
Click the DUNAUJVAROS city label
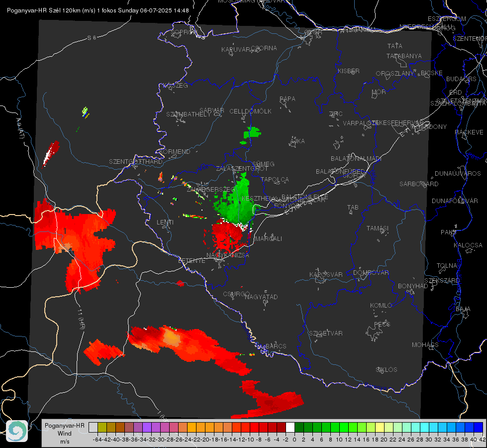point(458,174)
